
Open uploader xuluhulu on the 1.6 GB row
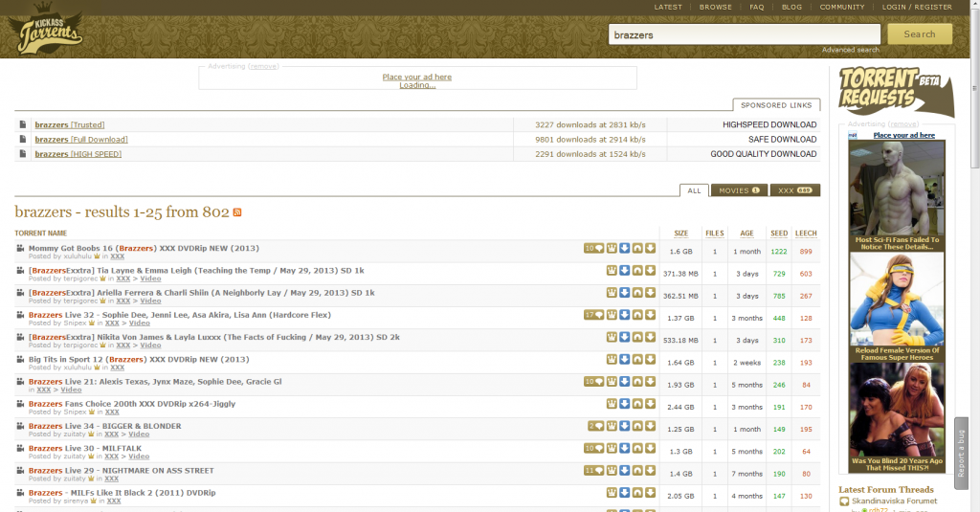pyautogui.click(x=78, y=256)
